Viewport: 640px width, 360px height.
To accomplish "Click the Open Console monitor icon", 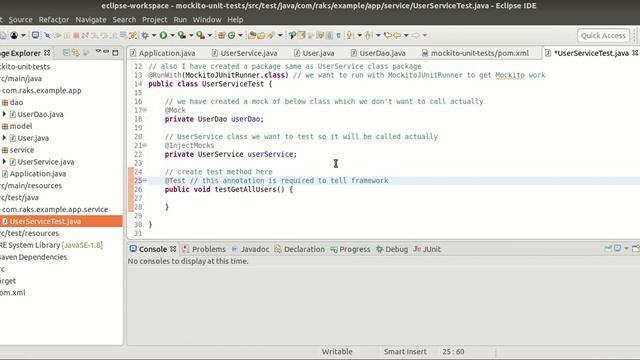I will [x=36, y=35].
